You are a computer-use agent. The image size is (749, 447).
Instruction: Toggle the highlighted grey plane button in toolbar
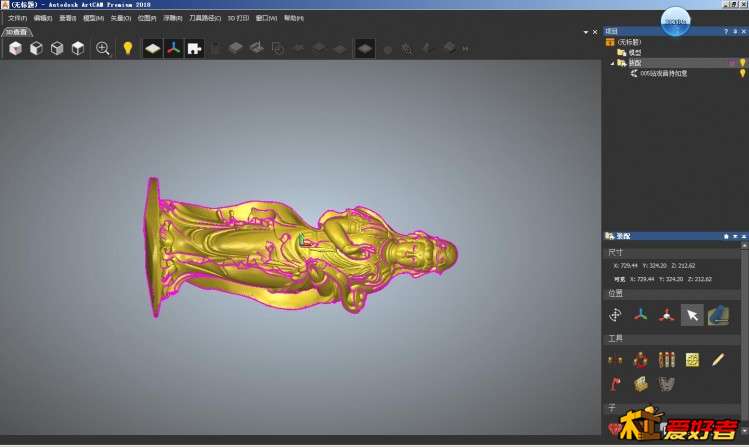pos(364,48)
